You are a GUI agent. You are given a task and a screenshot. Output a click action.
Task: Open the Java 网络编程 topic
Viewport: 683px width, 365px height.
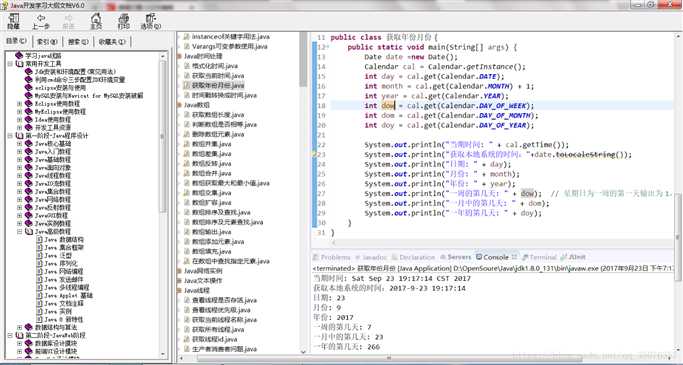click(x=64, y=271)
